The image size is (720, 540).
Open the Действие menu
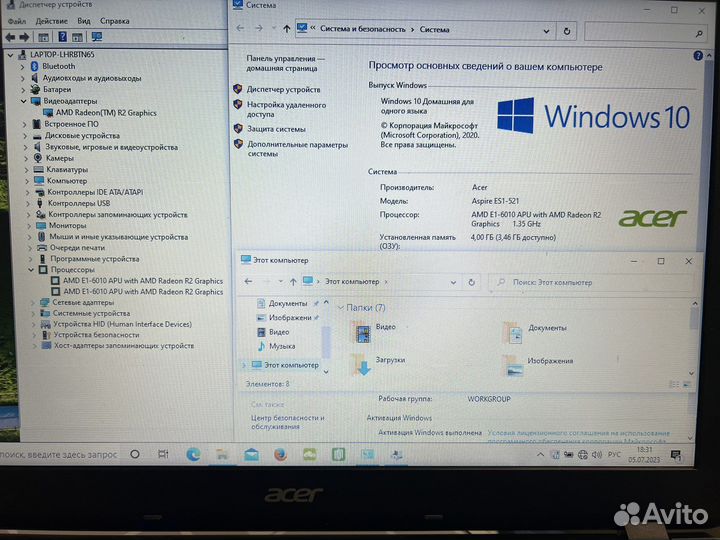51,21
